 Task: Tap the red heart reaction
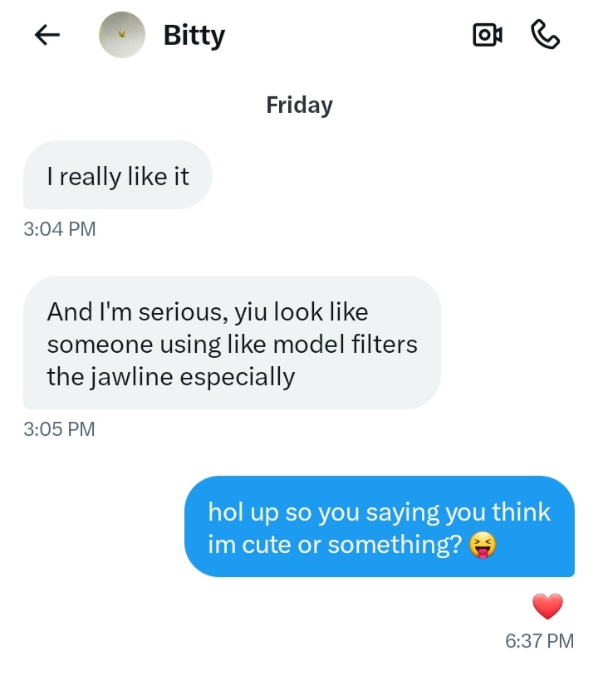[547, 606]
